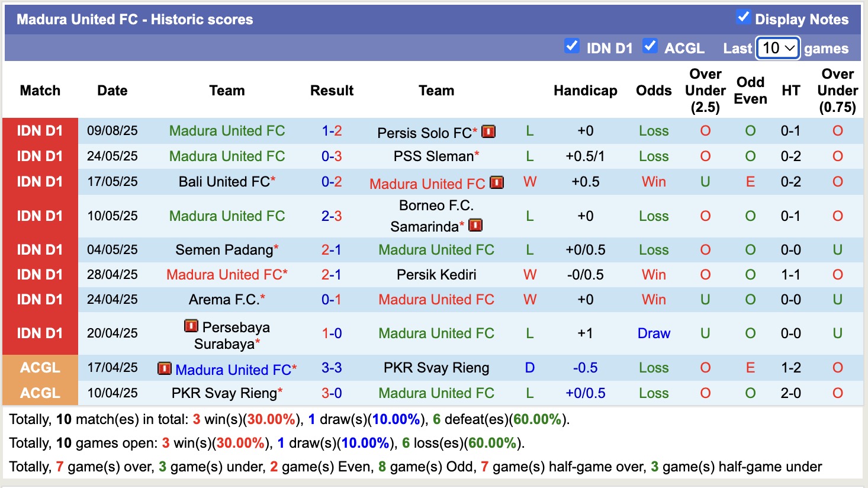Click the red card icon in the ACGL Madura United row
868x488 pixels.
(165, 369)
